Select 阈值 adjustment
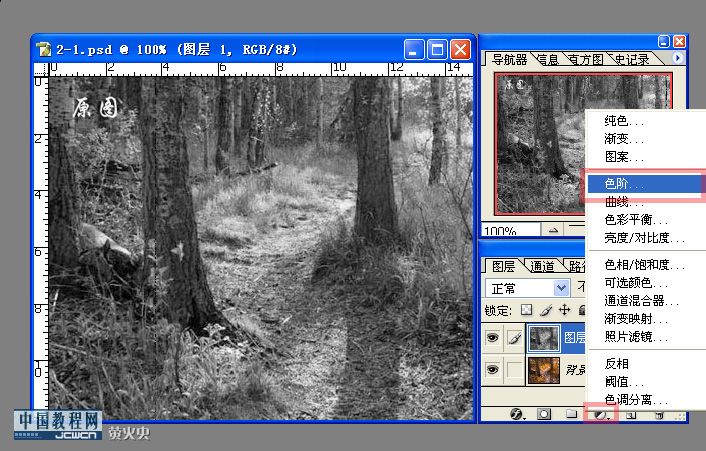706x451 pixels. 645,382
